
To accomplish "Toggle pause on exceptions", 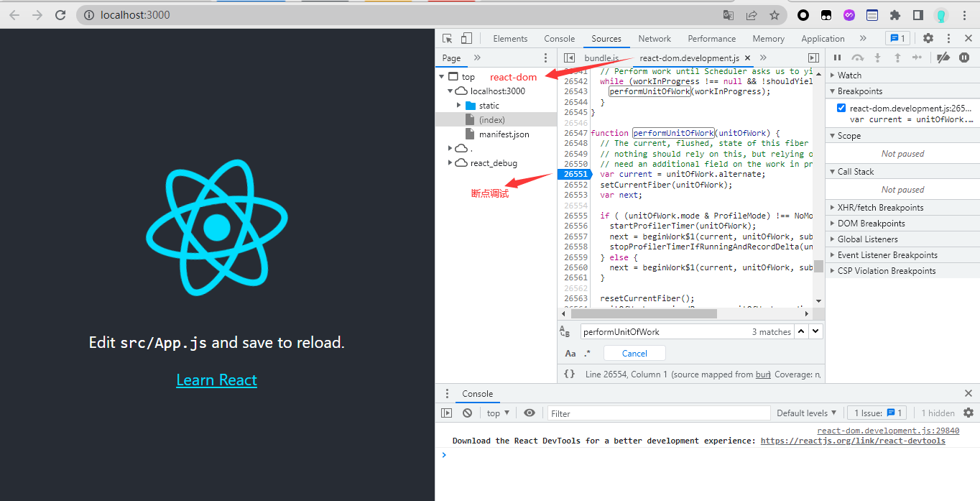I will pos(964,58).
